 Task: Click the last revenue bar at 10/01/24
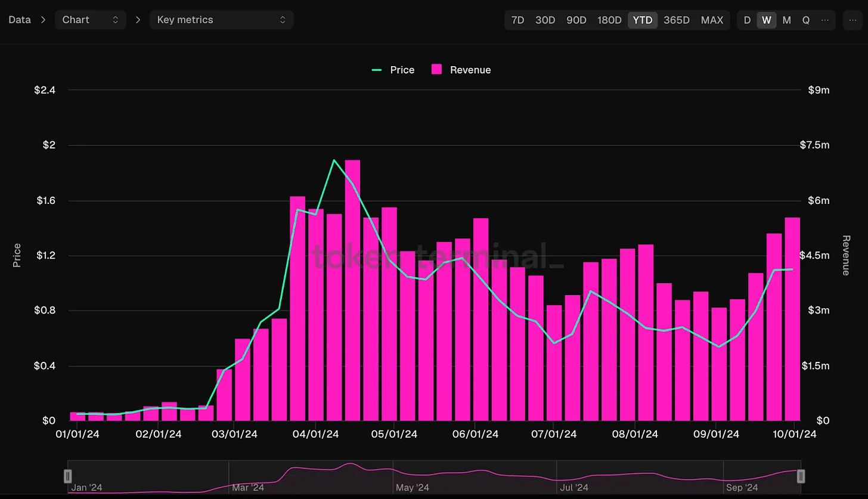click(792, 319)
